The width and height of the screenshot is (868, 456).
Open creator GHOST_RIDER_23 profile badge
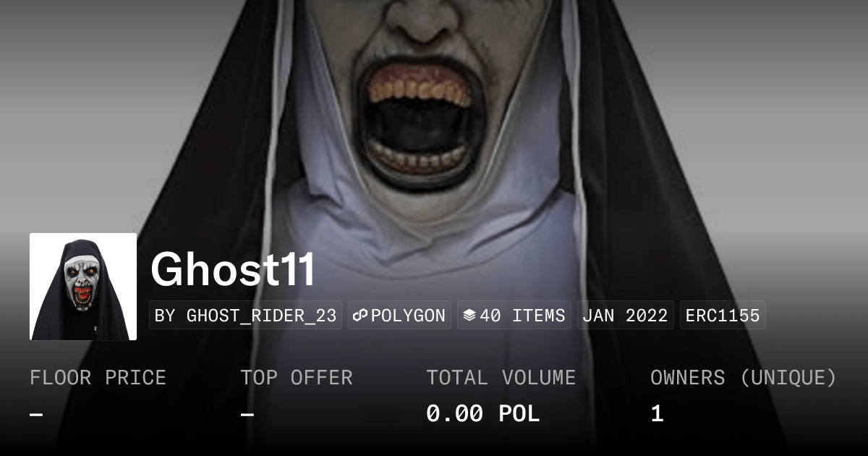245,316
